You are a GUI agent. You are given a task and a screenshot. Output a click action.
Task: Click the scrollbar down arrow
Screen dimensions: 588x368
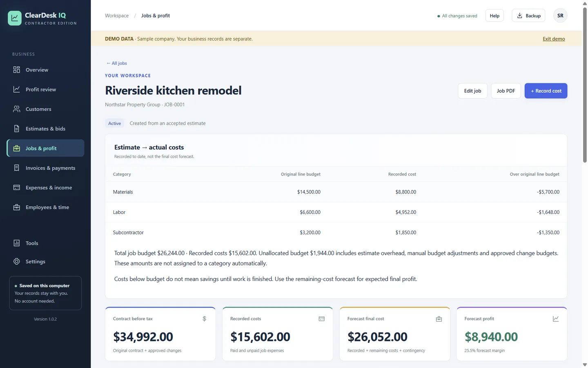585,364
